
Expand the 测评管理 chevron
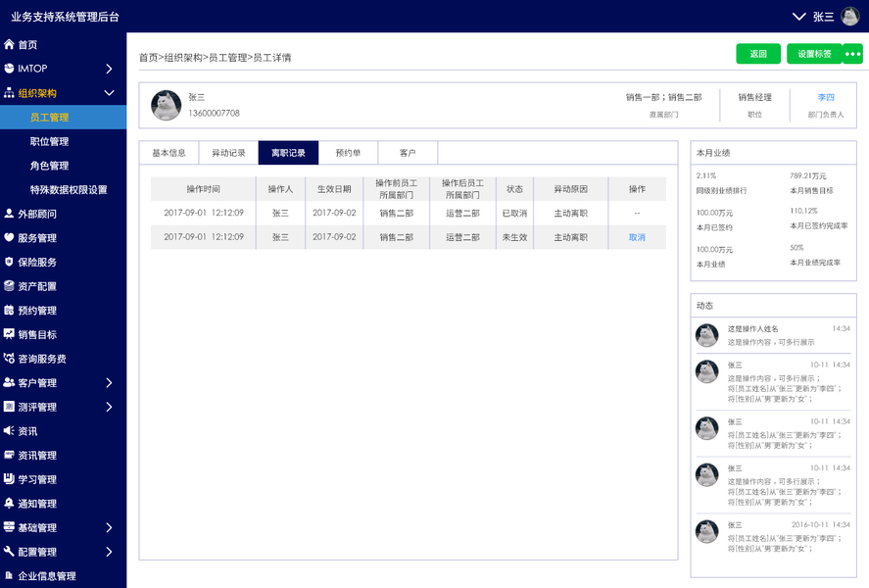coord(109,407)
